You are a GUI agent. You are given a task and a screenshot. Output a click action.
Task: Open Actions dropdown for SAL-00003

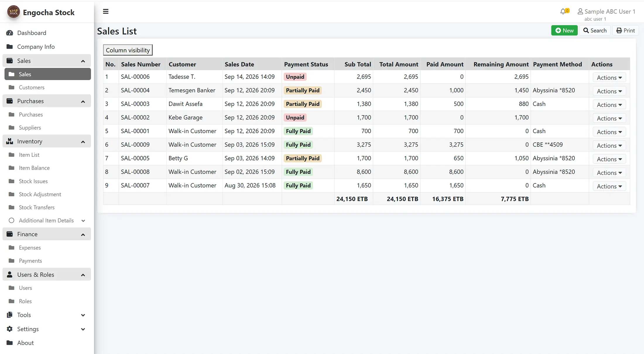609,105
